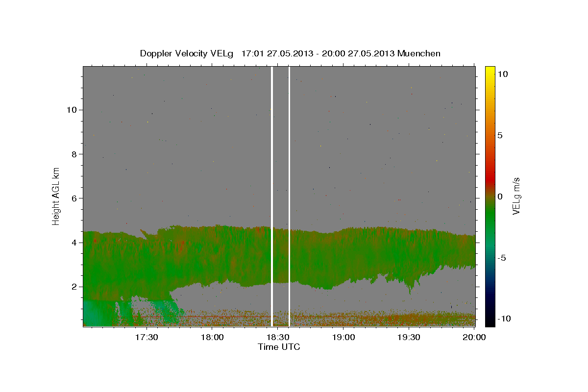This screenshot has height=392, width=588.
Task: Click the colorbar value 10 label
Action: pos(502,73)
